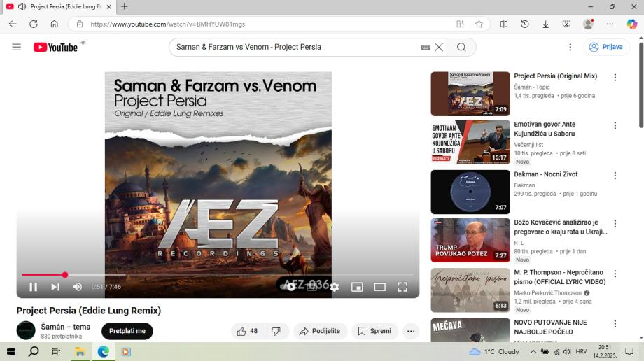Image resolution: width=644 pixels, height=361 pixels.
Task: Dislike the video
Action: coord(276,331)
